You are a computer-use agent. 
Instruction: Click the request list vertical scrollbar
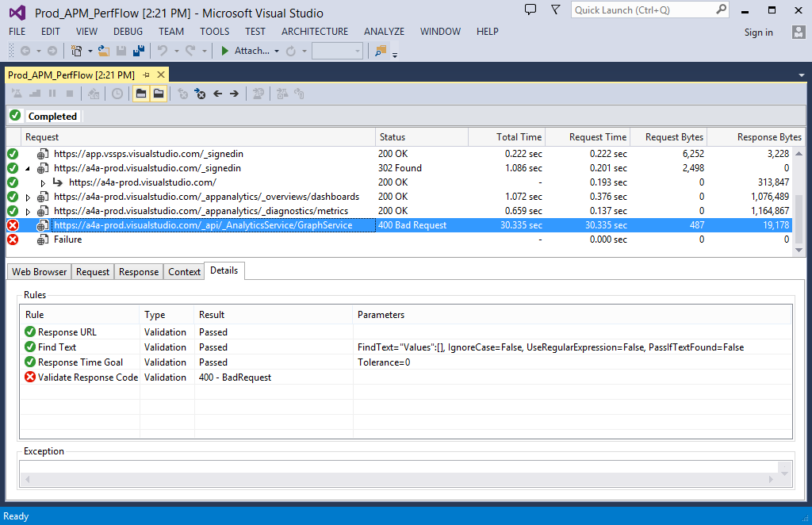pyautogui.click(x=799, y=202)
